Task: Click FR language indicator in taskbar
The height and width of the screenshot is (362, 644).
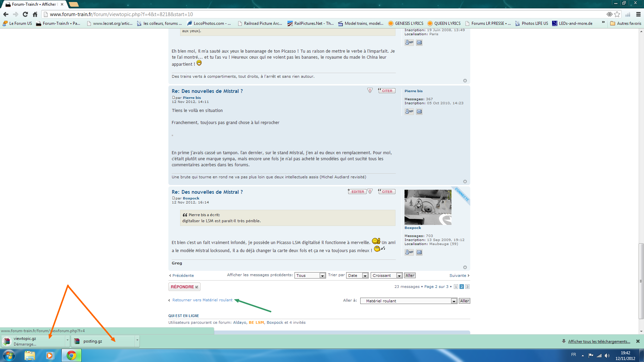Action: point(574,355)
